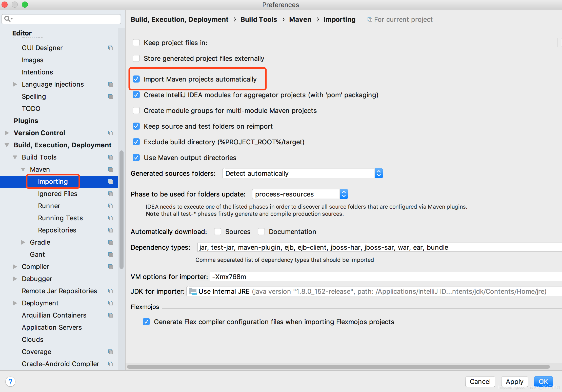
Task: Click the project-level icon beside Coverage
Action: pos(111,352)
